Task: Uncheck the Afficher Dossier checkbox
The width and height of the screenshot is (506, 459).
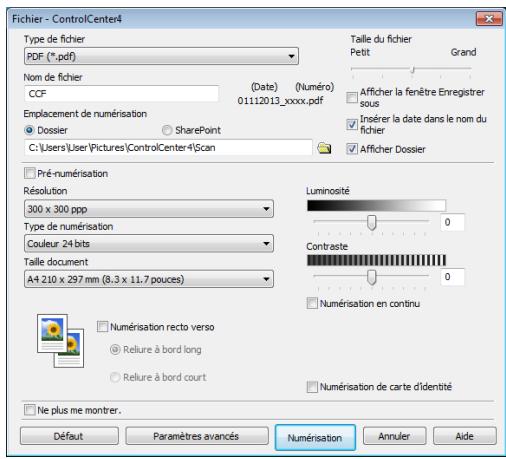Action: (352, 149)
